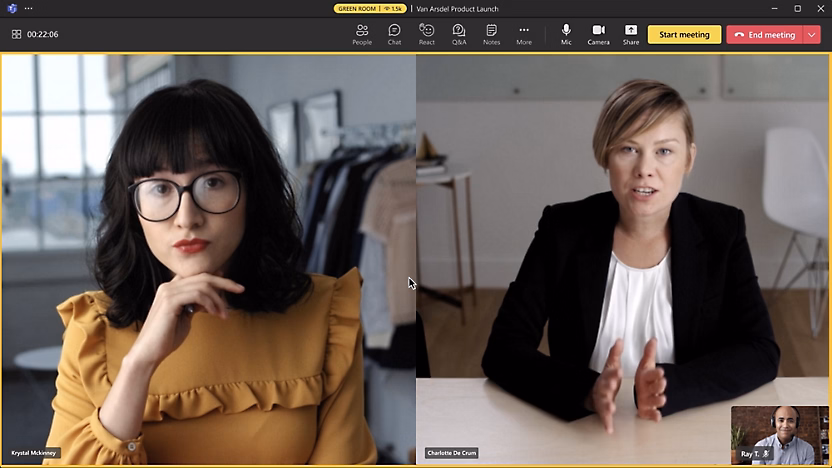Viewport: 832px width, 468px height.
Task: Minimize the Teams meeting window
Action: pos(774,8)
